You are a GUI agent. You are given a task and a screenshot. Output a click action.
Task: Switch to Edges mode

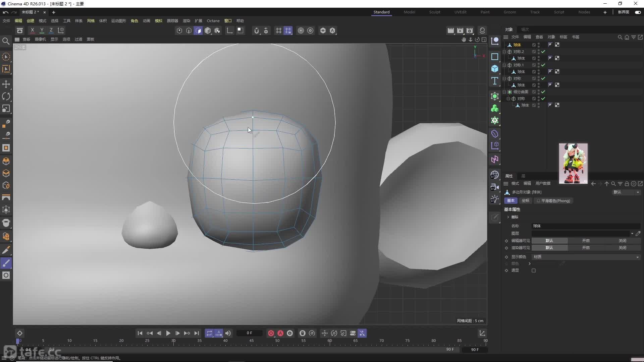pos(189,31)
